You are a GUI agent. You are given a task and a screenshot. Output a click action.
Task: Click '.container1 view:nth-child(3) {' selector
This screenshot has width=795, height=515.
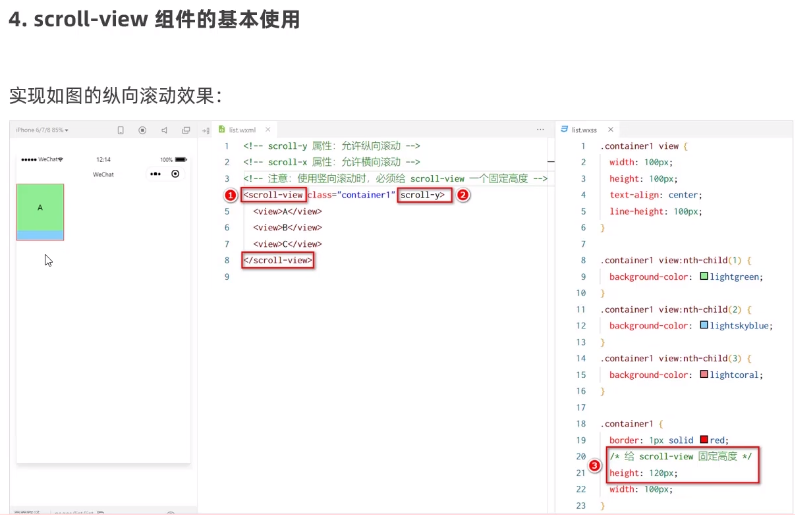pyautogui.click(x=676, y=358)
